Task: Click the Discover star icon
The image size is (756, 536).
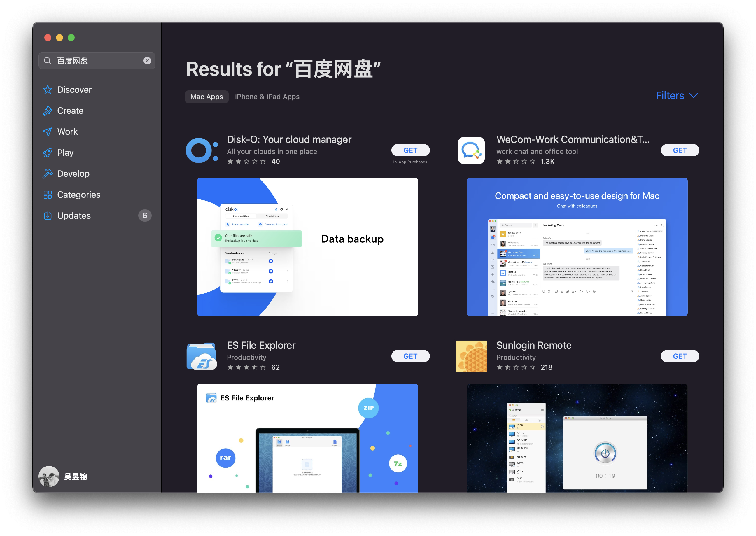Action: coord(48,90)
